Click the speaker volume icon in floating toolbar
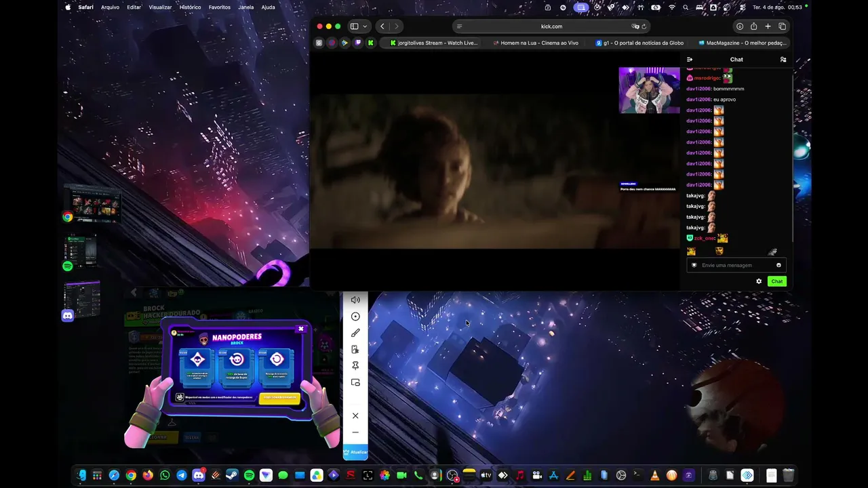This screenshot has width=868, height=488. click(x=355, y=300)
